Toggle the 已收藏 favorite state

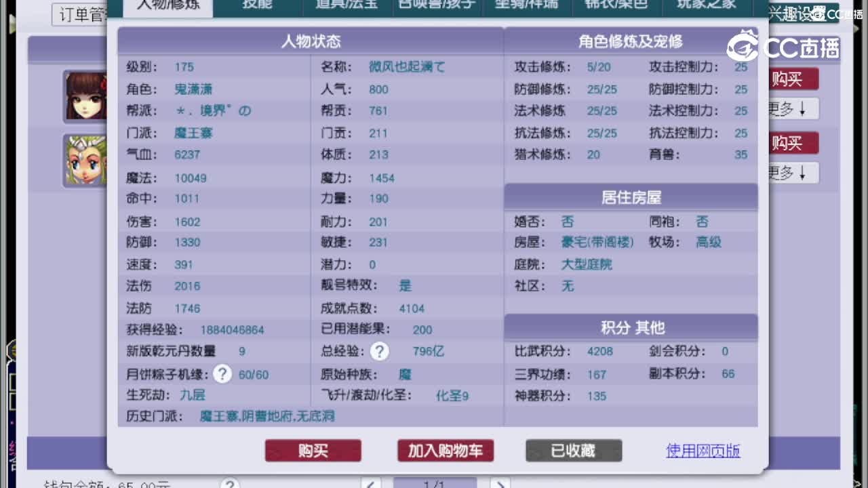pyautogui.click(x=574, y=450)
